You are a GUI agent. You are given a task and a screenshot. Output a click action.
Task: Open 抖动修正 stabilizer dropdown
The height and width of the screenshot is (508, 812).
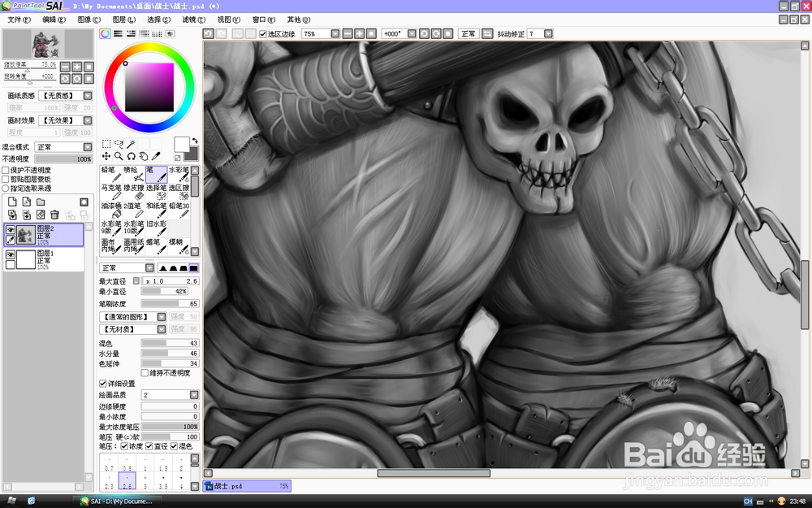[548, 33]
